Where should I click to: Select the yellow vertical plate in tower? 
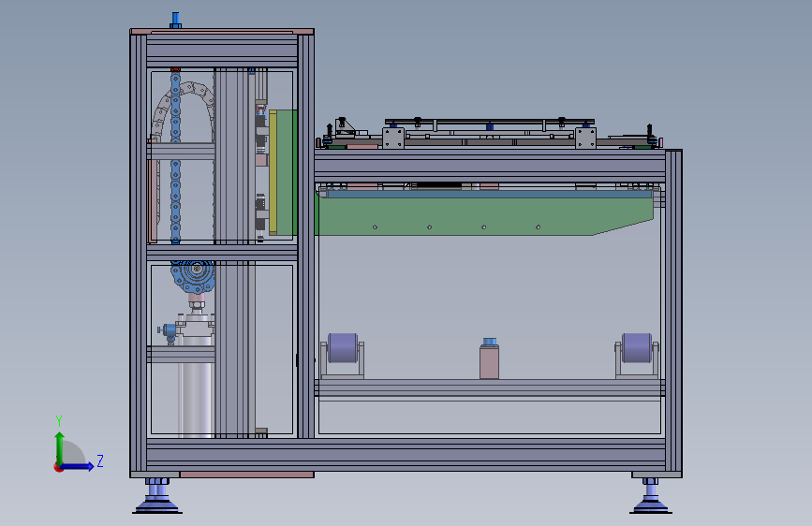click(x=273, y=173)
